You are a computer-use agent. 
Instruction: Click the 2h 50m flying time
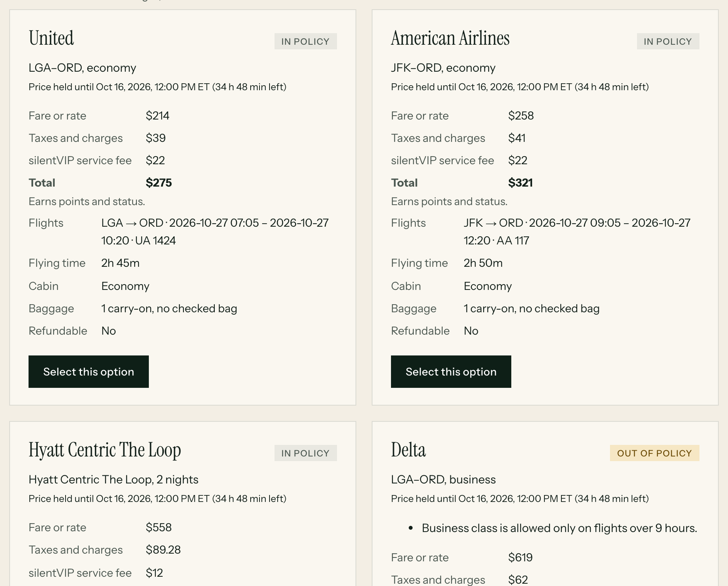point(483,263)
